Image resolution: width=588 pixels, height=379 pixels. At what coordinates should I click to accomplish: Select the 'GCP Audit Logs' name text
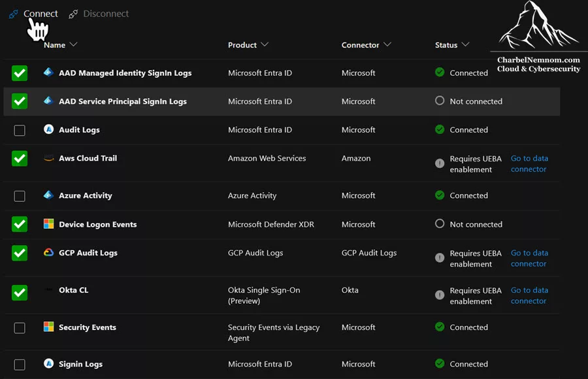pyautogui.click(x=88, y=253)
